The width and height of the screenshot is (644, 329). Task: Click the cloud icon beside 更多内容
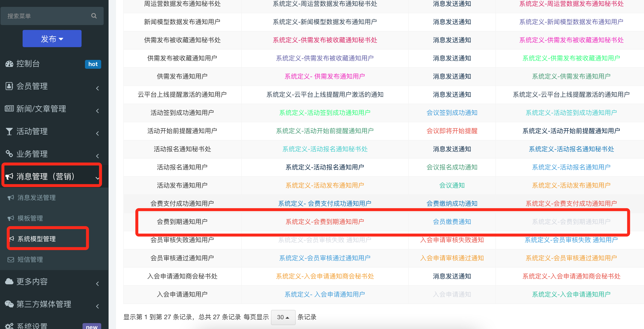tap(9, 282)
